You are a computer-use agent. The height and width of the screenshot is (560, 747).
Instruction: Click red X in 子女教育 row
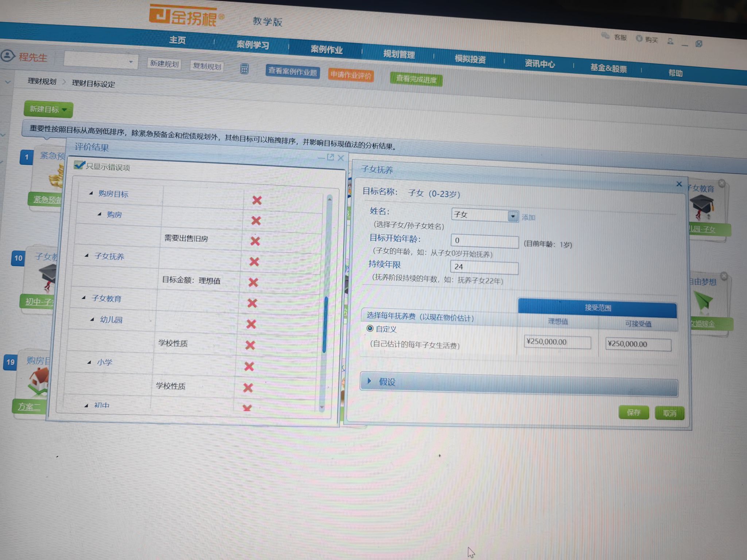click(252, 303)
